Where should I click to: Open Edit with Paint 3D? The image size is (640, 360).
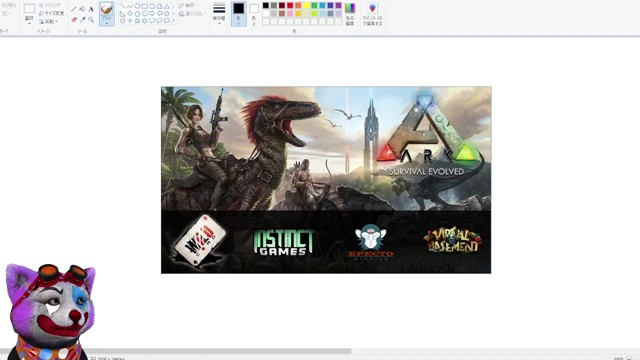[x=372, y=14]
